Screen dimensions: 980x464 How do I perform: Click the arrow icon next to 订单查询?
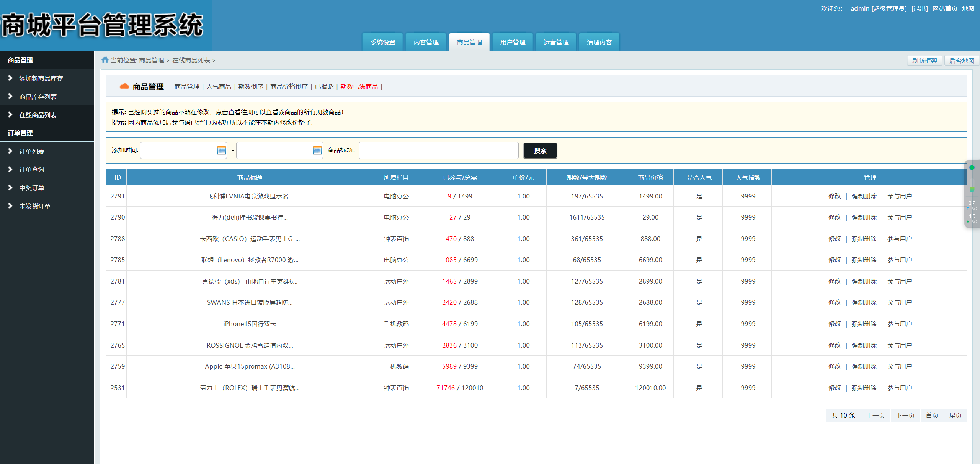(11, 169)
